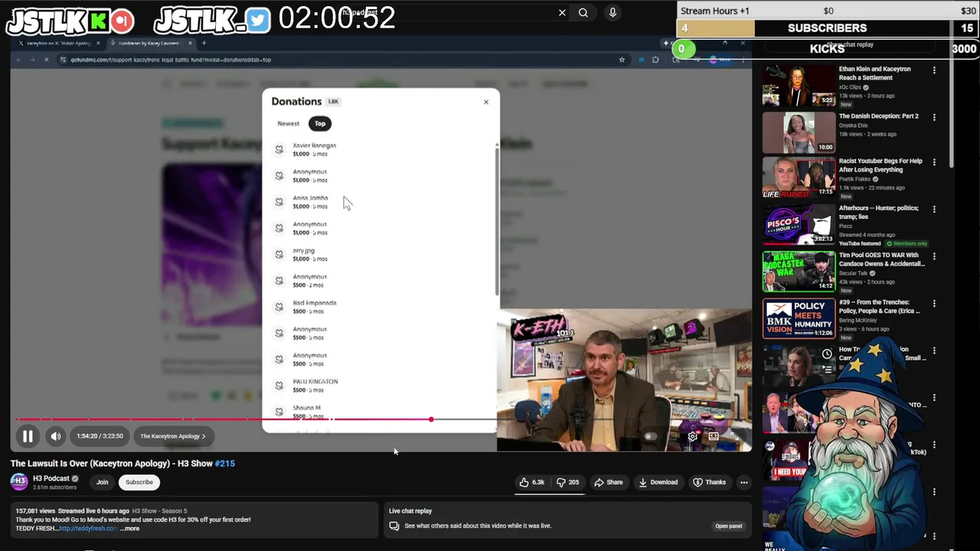The image size is (980, 551).
Task: Clear search text with X icon
Action: [x=562, y=12]
